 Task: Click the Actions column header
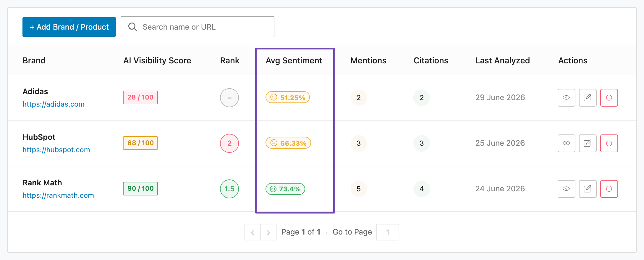[573, 60]
